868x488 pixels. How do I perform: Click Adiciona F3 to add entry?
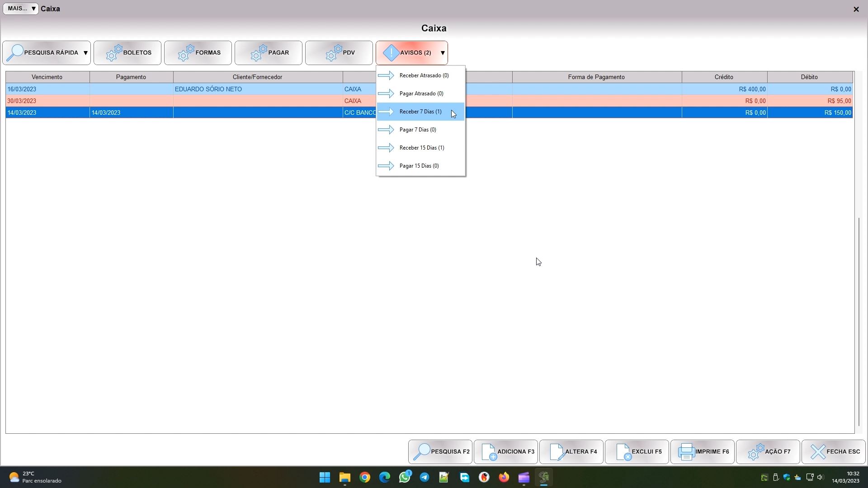click(x=506, y=452)
